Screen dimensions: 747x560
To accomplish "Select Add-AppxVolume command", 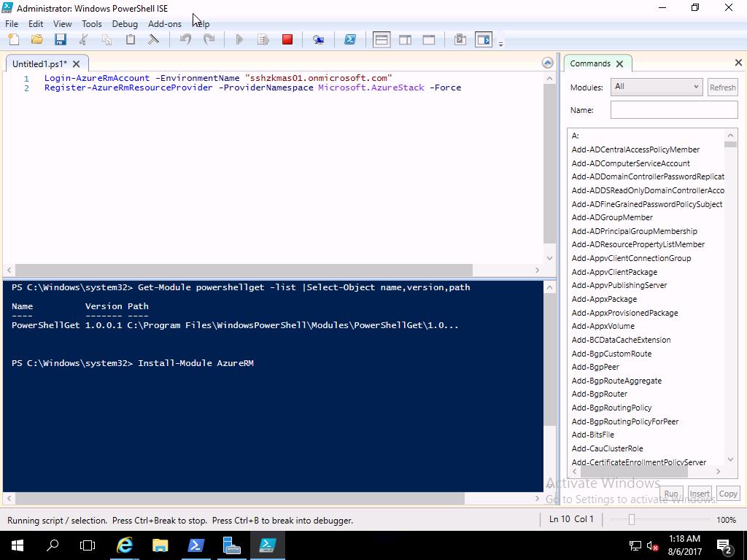I will (603, 326).
